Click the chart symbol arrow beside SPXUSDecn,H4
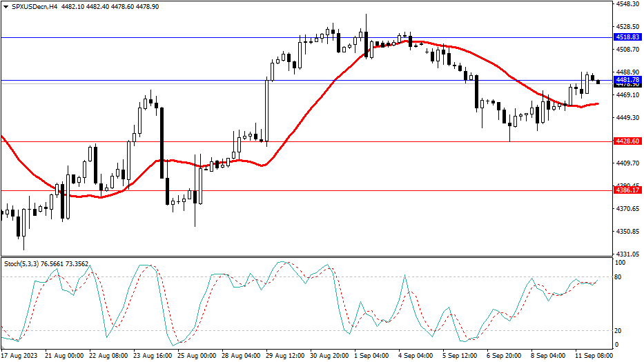 [x=6, y=6]
